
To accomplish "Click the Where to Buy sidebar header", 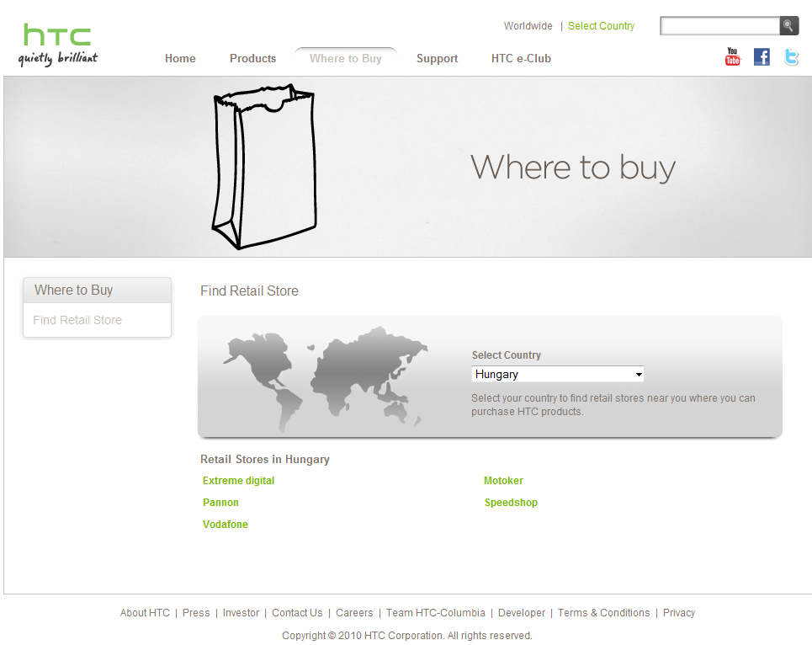I will 97,291.
